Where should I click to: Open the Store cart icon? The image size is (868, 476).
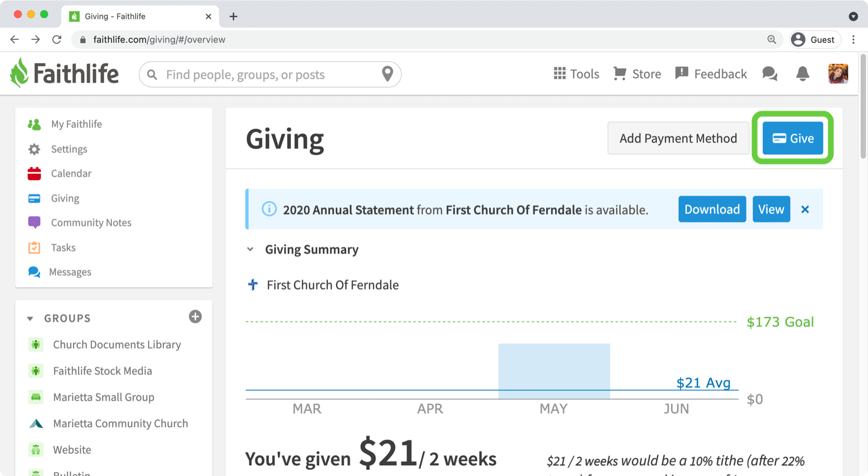point(620,74)
